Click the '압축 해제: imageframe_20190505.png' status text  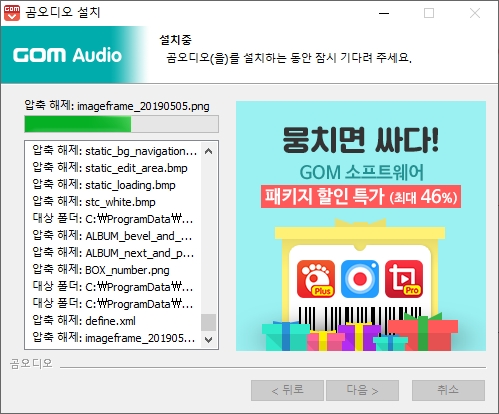coord(117,106)
